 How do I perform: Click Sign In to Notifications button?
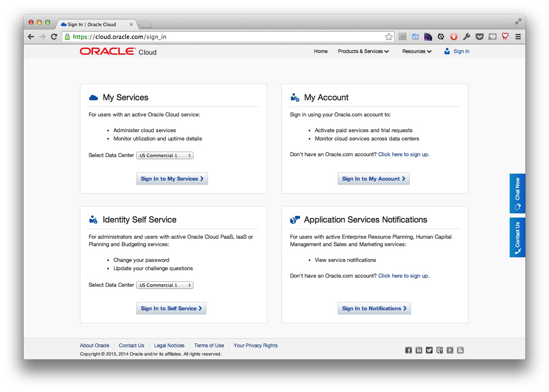click(374, 308)
